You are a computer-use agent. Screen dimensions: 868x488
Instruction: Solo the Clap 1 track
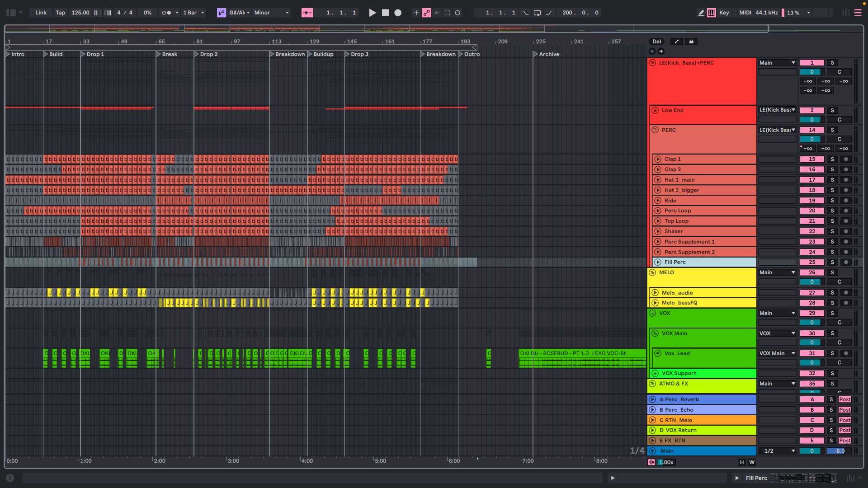click(832, 159)
